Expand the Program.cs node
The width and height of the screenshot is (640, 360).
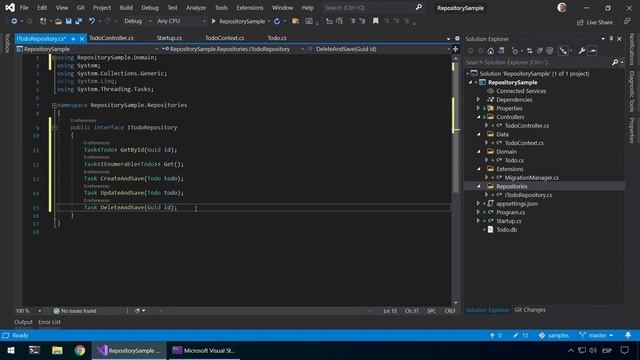coord(478,212)
